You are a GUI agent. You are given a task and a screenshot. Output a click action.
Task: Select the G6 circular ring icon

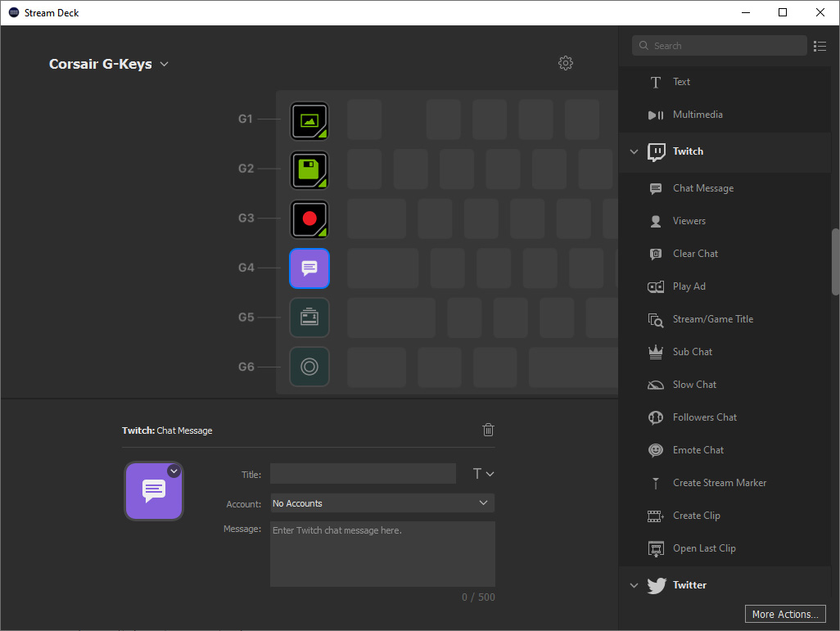pyautogui.click(x=309, y=367)
